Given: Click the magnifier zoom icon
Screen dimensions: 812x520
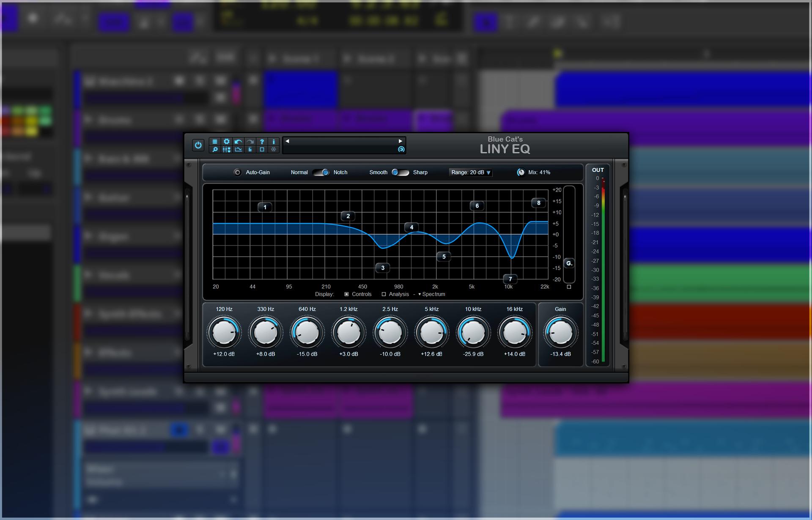Looking at the screenshot, I should pyautogui.click(x=215, y=149).
